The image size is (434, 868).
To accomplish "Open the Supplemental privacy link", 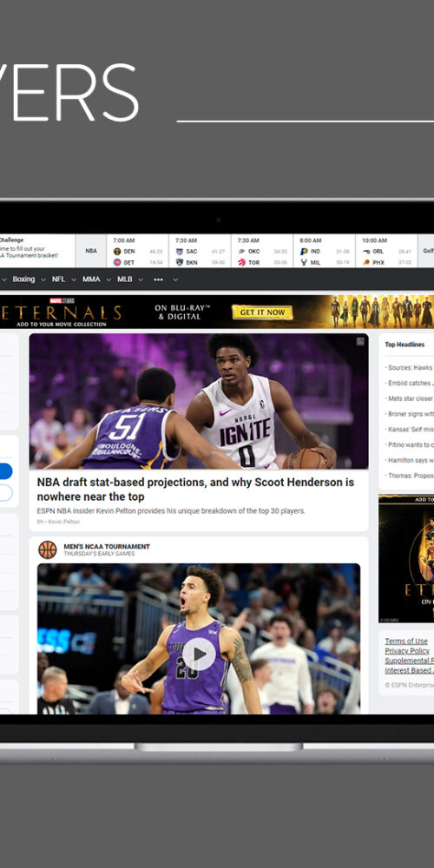I will [409, 661].
